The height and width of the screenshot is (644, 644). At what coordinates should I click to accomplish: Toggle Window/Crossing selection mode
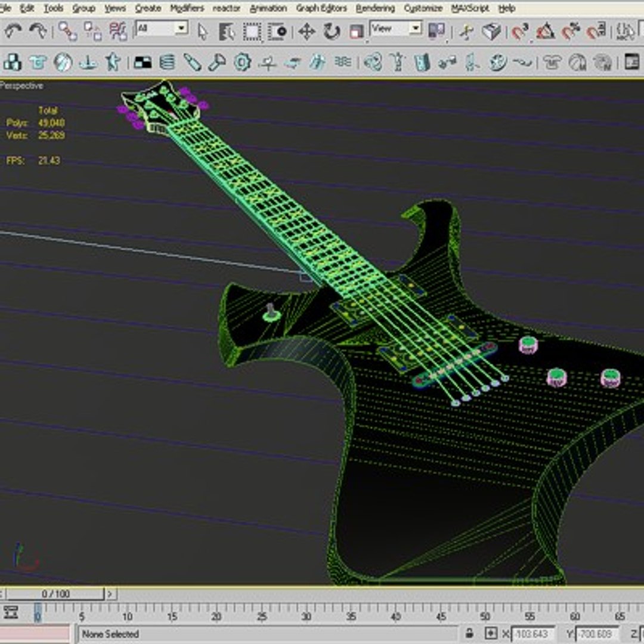pyautogui.click(x=277, y=32)
